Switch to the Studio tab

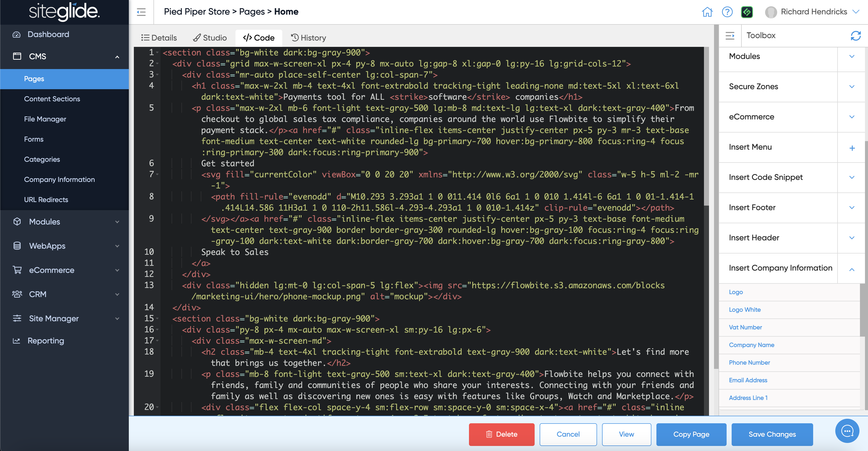click(x=210, y=38)
